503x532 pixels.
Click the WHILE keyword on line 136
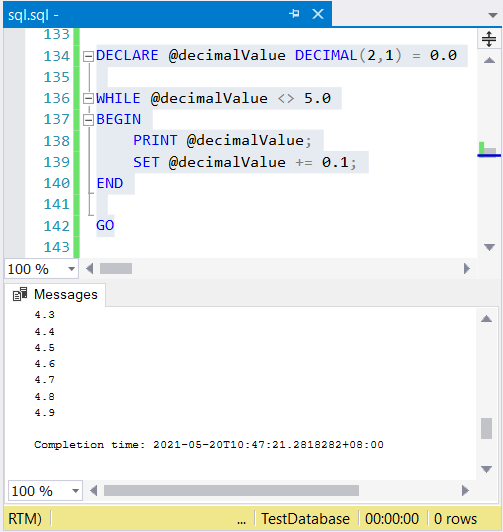118,98
